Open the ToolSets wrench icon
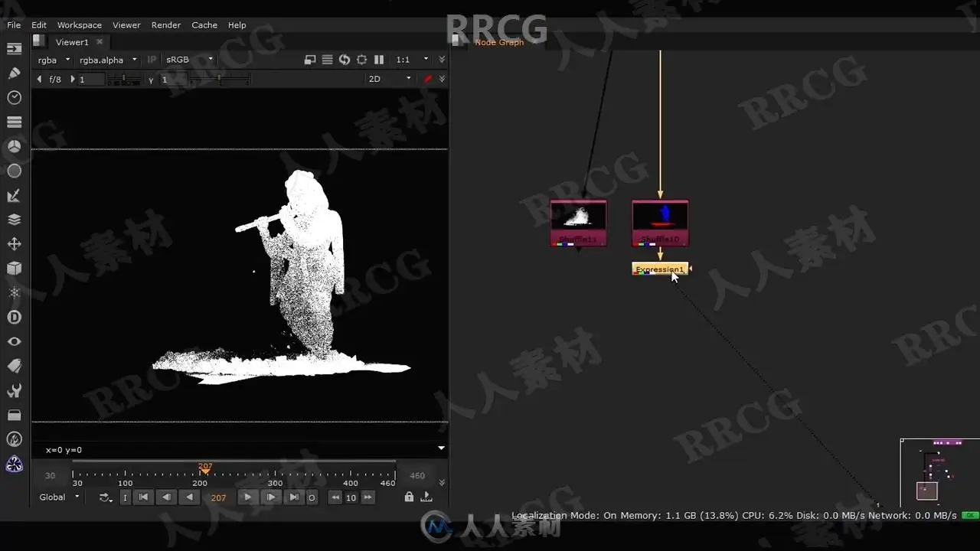Viewport: 980px width, 551px height. [x=14, y=390]
